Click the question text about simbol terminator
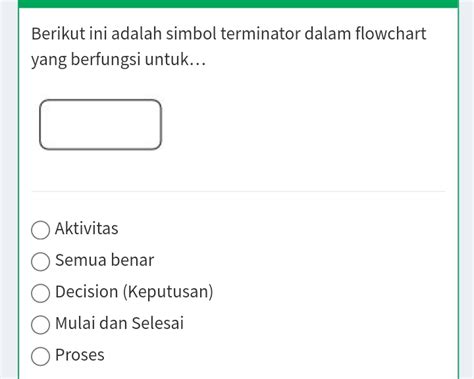474x379 pixels. click(x=229, y=47)
